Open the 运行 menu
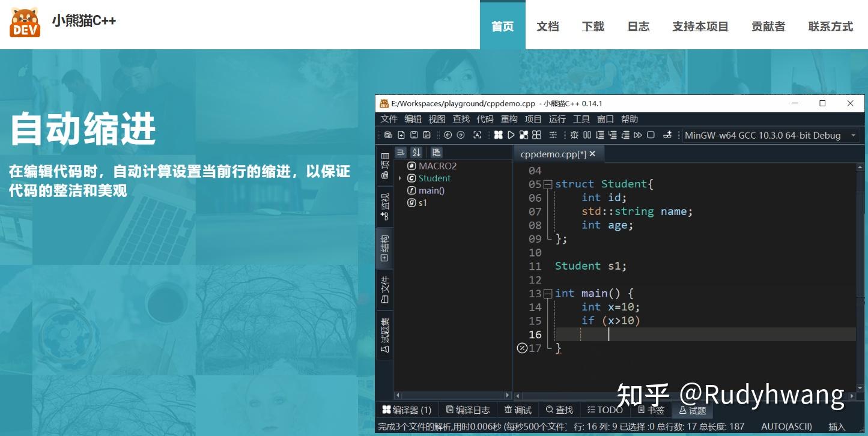This screenshot has height=436, width=868. [557, 119]
